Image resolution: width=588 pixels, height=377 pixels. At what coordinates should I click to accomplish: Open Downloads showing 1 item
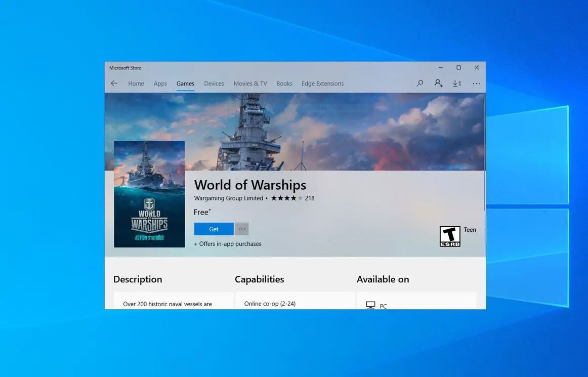457,83
